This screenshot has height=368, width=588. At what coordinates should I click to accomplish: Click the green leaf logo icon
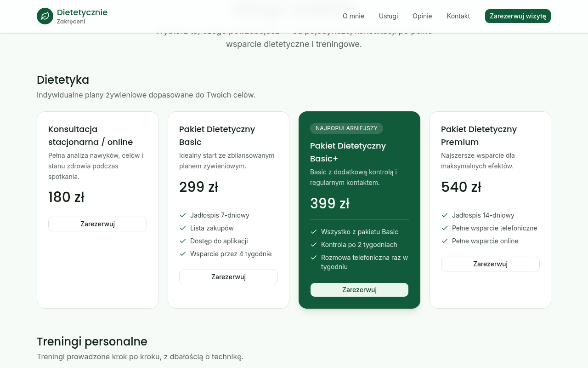click(45, 16)
